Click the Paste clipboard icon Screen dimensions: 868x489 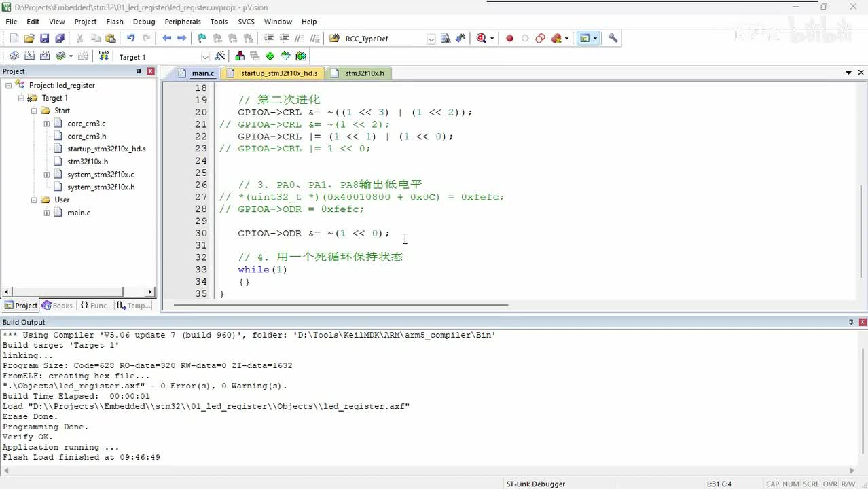click(111, 39)
